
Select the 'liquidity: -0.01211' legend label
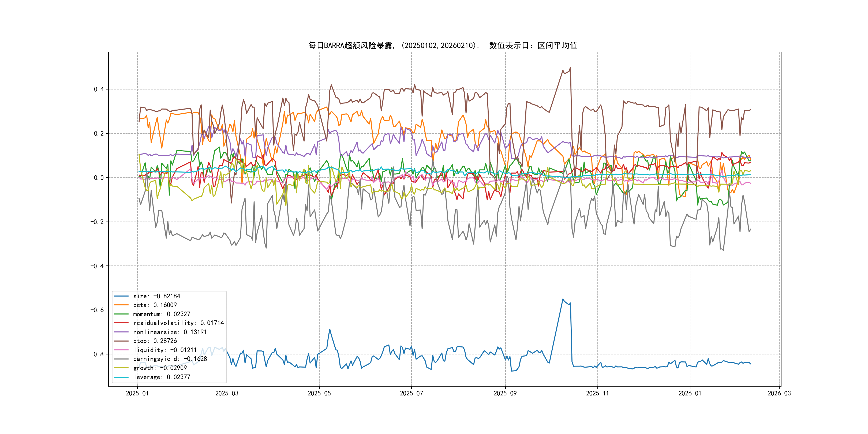point(165,350)
